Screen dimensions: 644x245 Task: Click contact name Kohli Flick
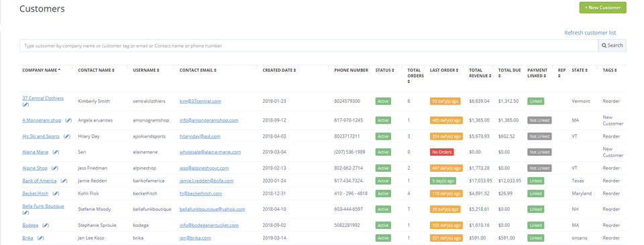[x=89, y=193]
